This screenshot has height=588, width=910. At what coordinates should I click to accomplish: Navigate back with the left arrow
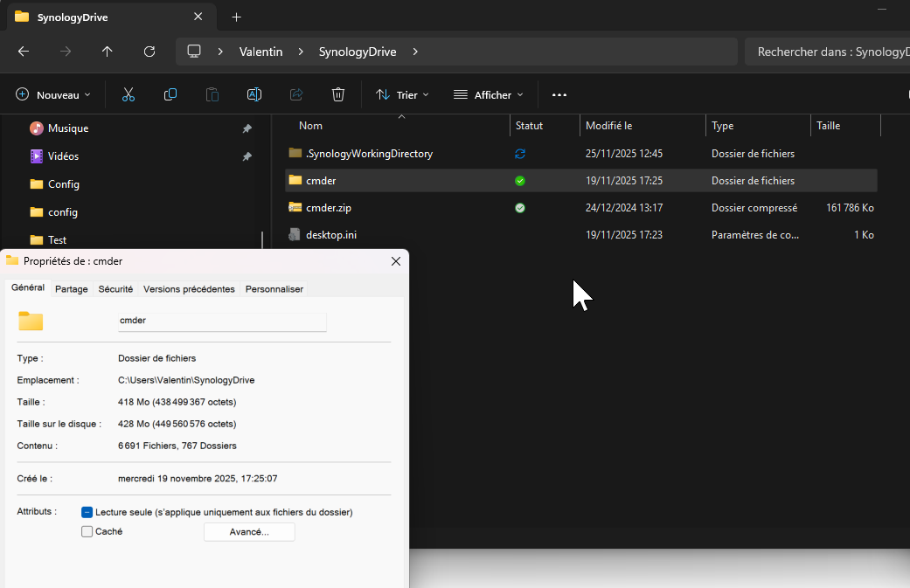(24, 52)
